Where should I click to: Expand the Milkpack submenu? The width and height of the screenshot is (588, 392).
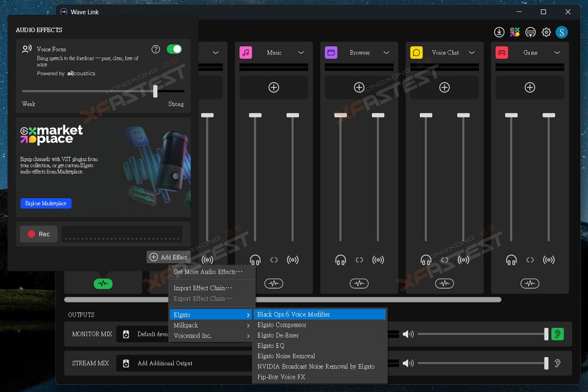[x=212, y=325]
